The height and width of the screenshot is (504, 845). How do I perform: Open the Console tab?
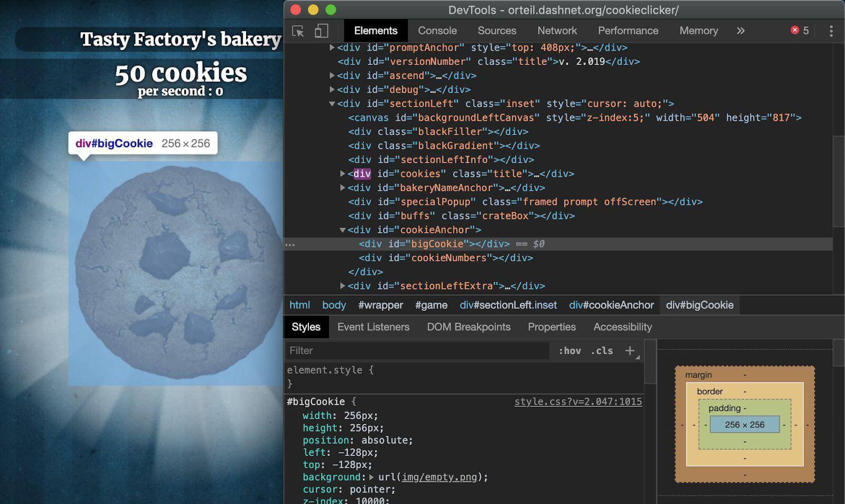[437, 31]
